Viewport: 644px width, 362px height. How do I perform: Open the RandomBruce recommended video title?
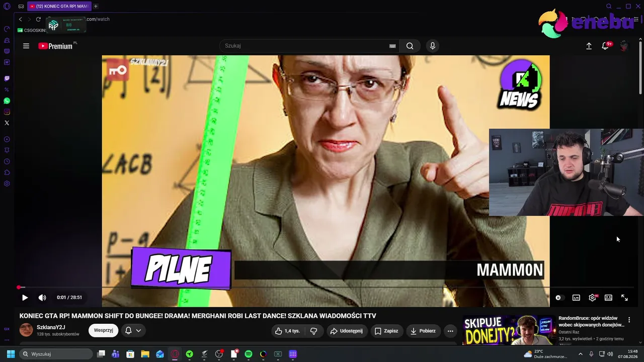point(591,322)
